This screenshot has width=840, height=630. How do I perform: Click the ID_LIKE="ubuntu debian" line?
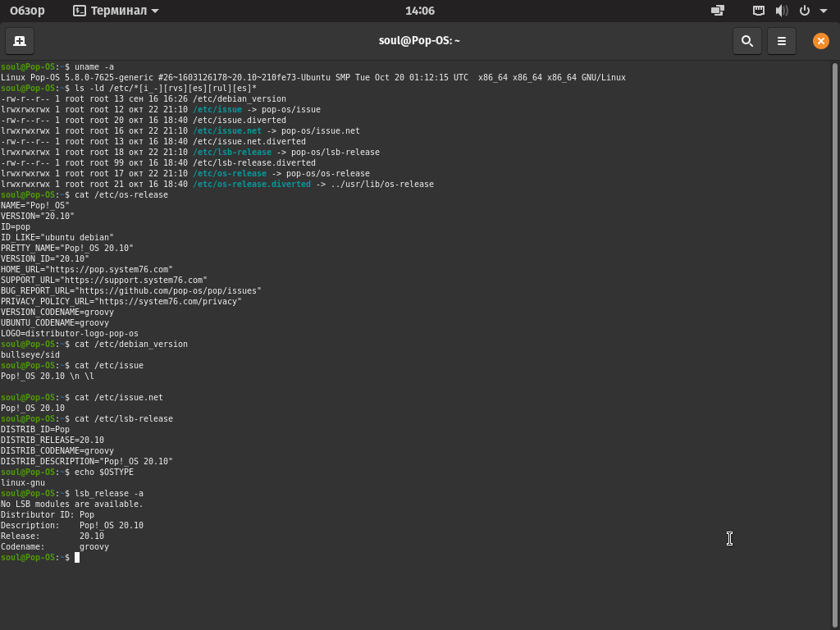[57, 237]
